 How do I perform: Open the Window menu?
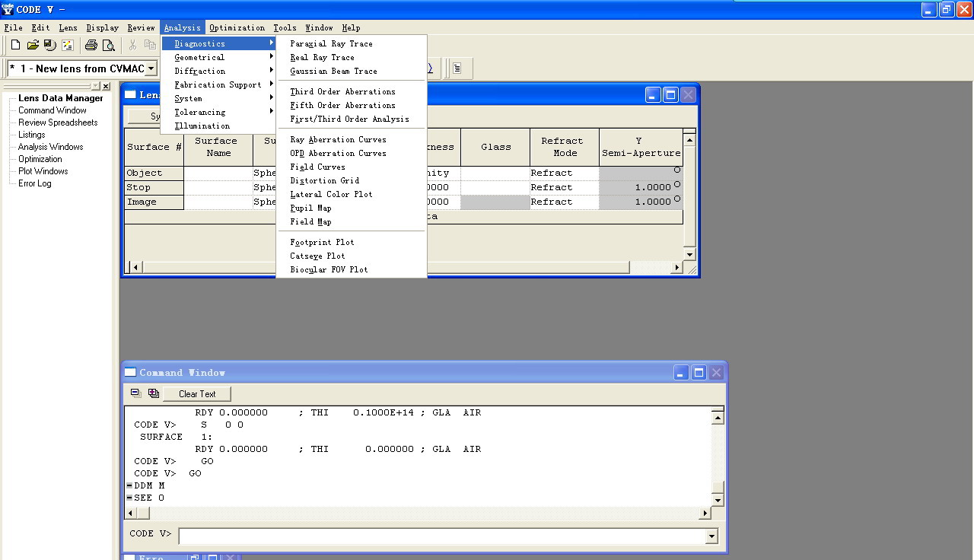coord(319,27)
